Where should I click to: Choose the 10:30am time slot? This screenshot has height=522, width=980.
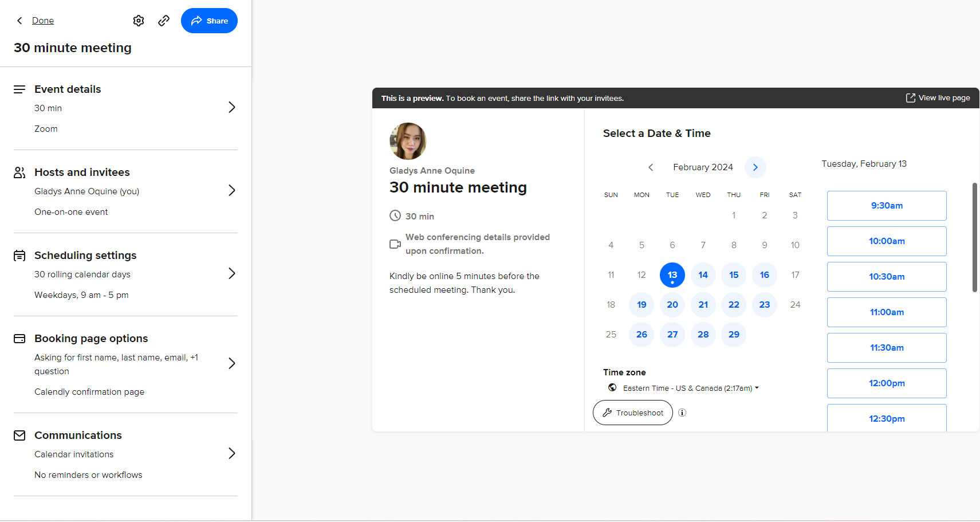click(887, 277)
